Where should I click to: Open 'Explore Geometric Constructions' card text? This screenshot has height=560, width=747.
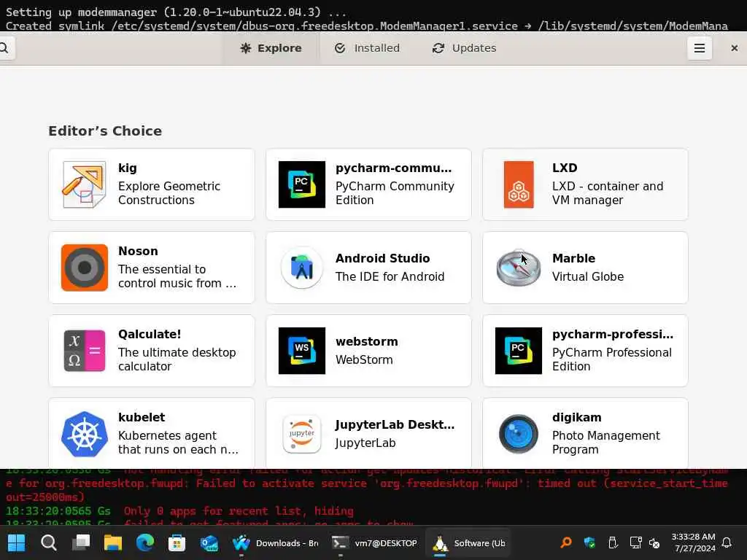[169, 192]
